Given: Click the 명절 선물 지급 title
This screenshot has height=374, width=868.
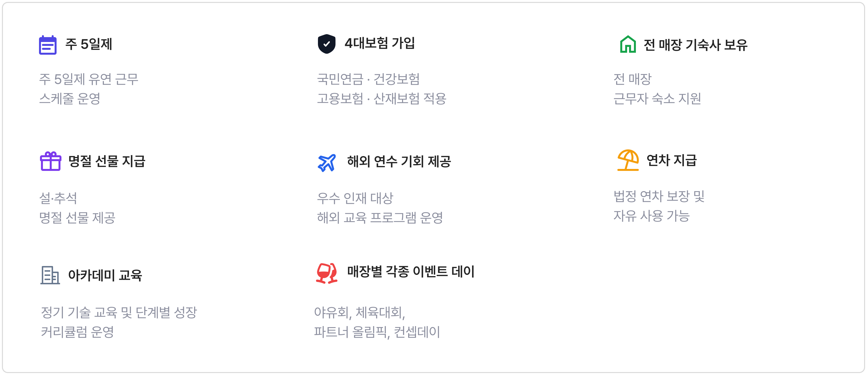Looking at the screenshot, I should pos(107,161).
